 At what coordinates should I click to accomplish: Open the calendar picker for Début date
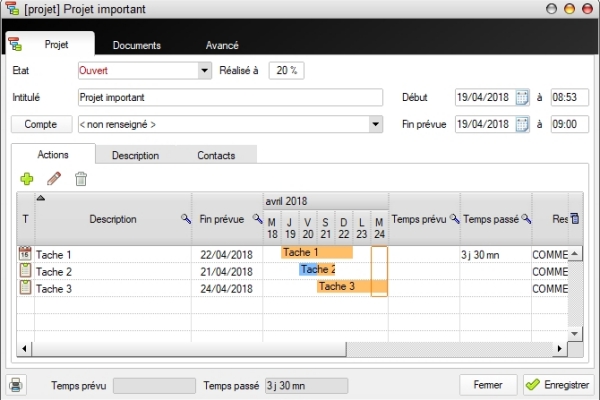[x=522, y=98]
